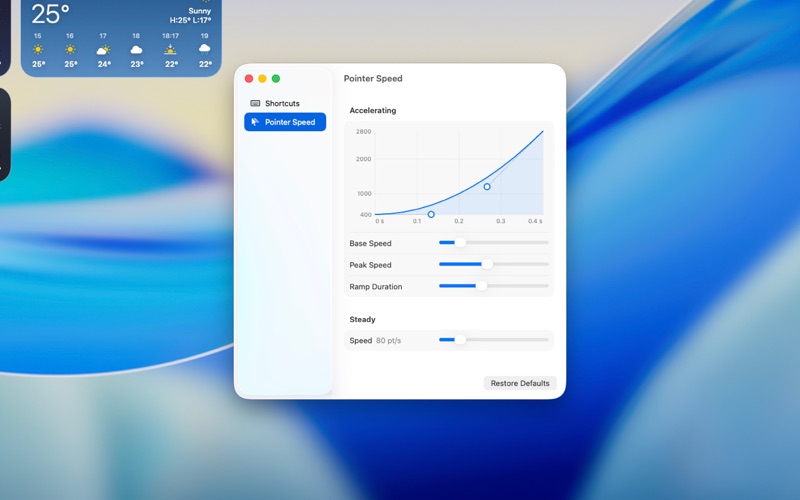
Task: Click the '80 pt/s' speed value
Action: tap(388, 340)
